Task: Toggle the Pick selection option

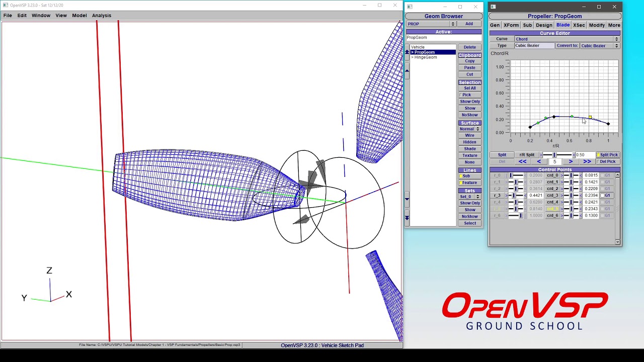Action: [x=470, y=95]
